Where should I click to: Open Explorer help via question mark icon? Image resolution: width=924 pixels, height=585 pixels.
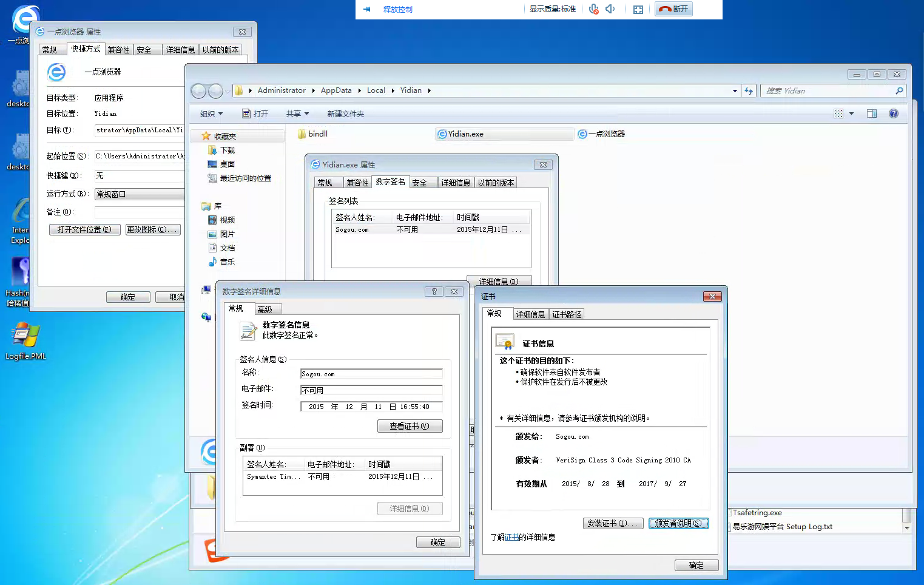893,113
